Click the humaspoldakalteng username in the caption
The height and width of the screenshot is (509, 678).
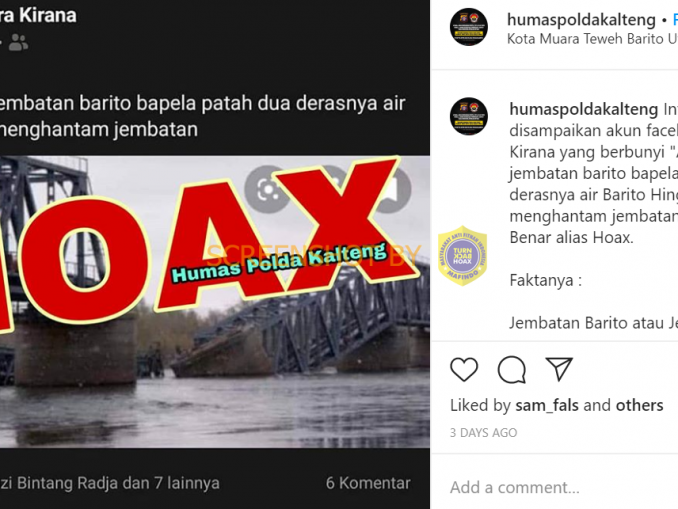(x=584, y=109)
